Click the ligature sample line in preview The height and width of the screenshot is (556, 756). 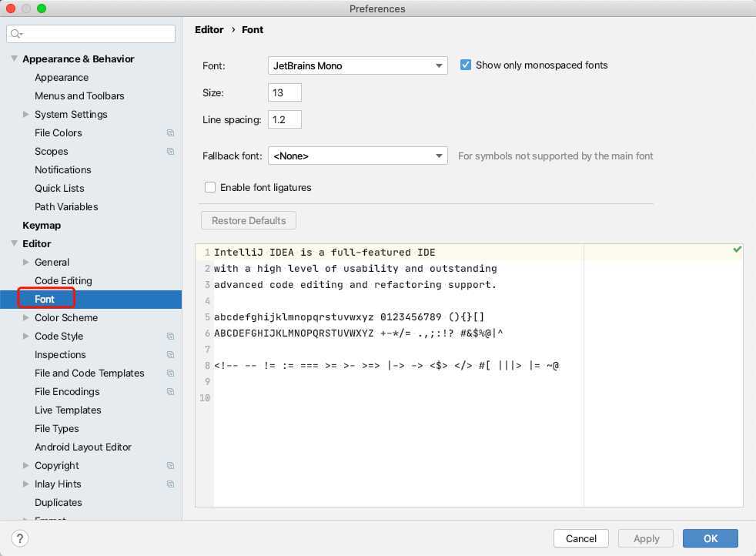coord(386,366)
